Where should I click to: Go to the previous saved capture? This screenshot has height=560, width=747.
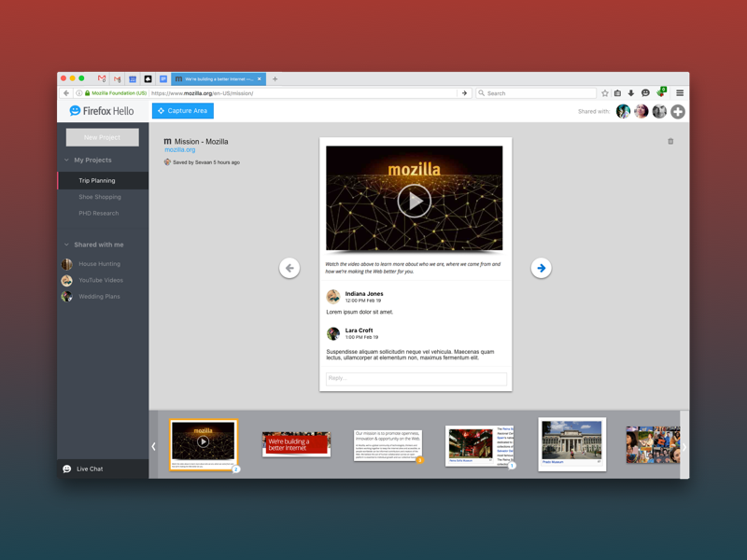click(x=289, y=268)
